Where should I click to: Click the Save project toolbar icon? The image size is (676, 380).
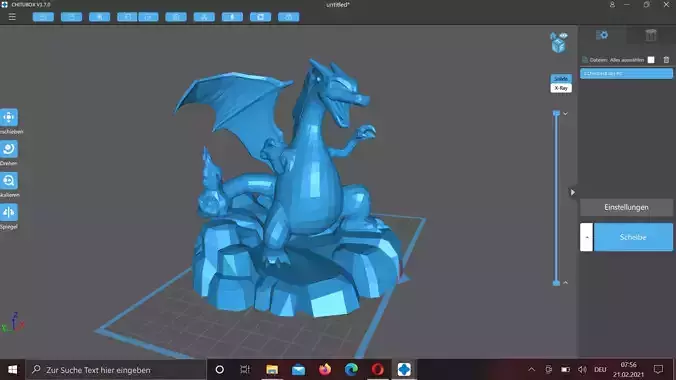click(72, 17)
